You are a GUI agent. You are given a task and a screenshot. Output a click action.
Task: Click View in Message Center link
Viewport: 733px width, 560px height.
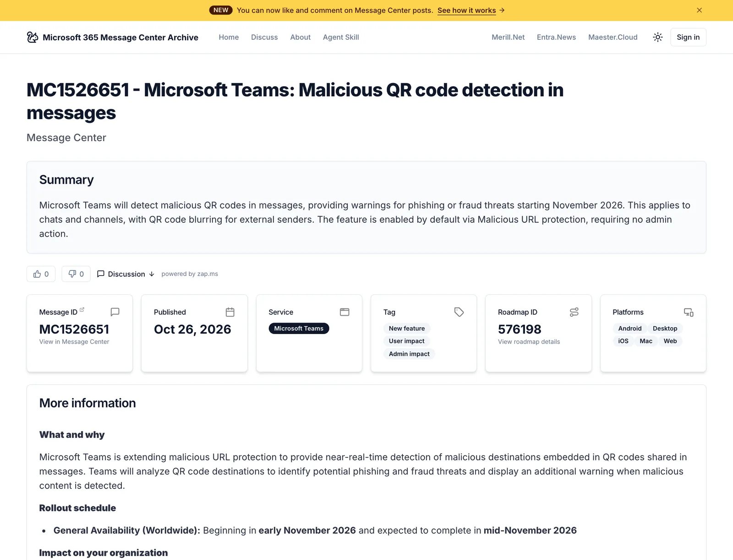[x=74, y=342]
